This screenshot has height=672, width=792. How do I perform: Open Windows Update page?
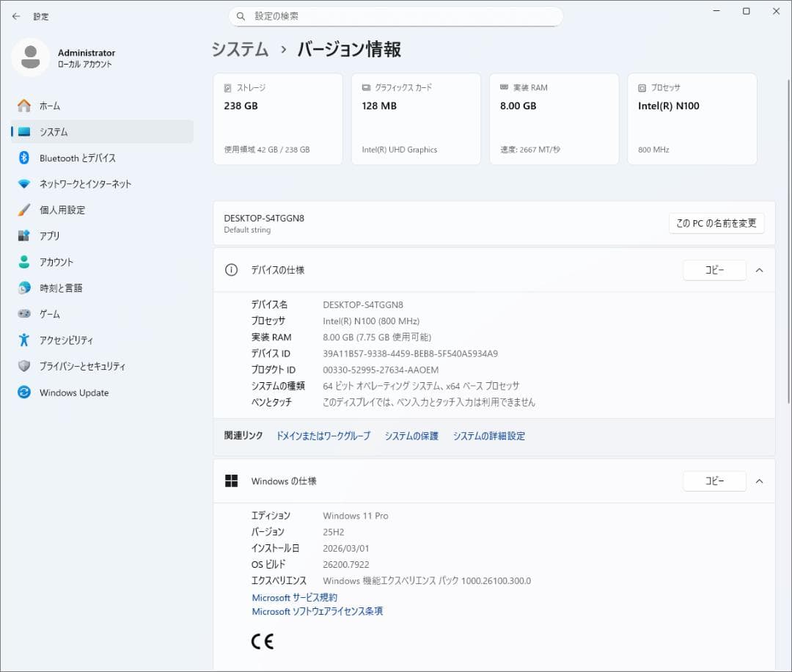[102, 392]
